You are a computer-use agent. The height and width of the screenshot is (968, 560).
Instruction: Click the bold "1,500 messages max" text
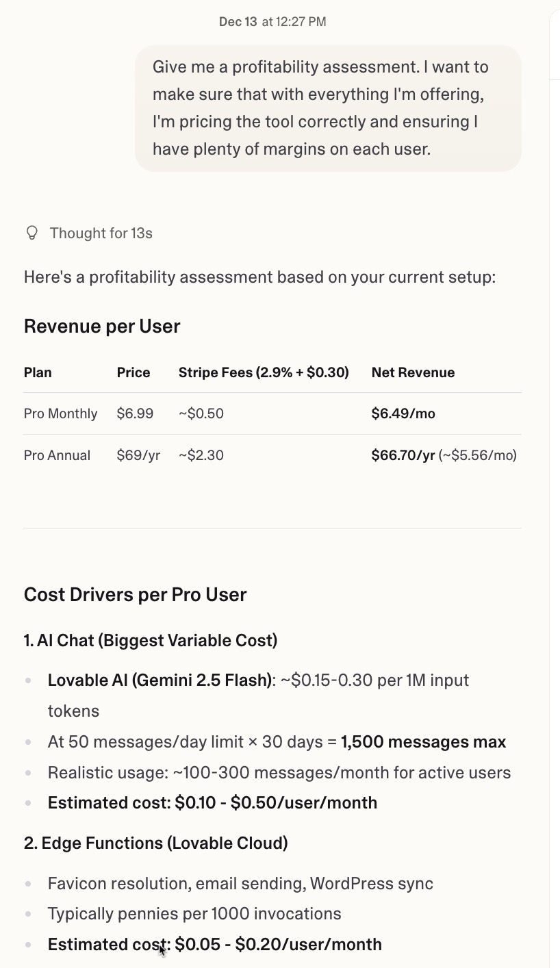coord(423,742)
